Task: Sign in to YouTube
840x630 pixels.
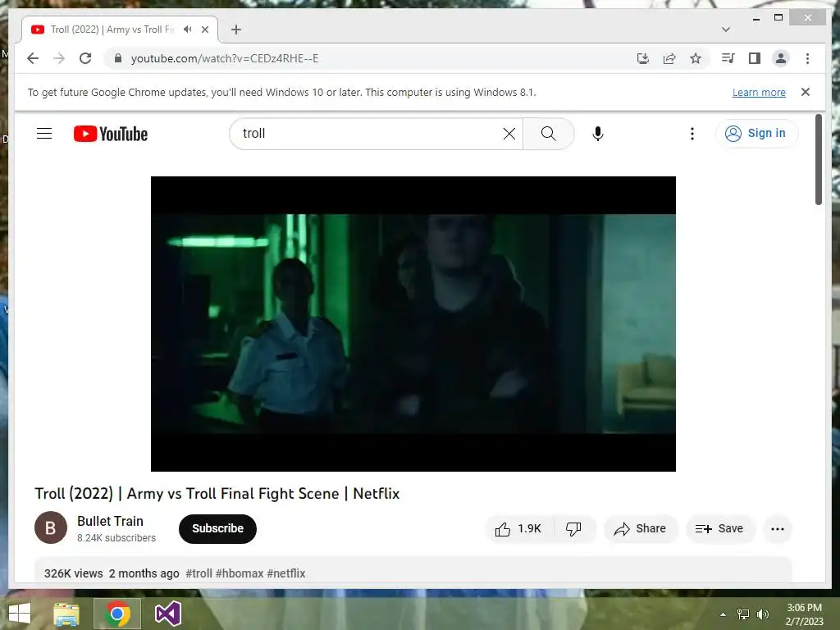Action: click(x=756, y=134)
